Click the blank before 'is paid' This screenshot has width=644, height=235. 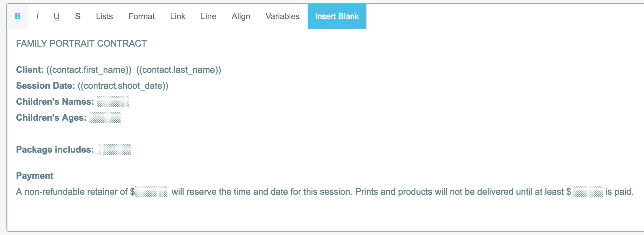tap(587, 192)
